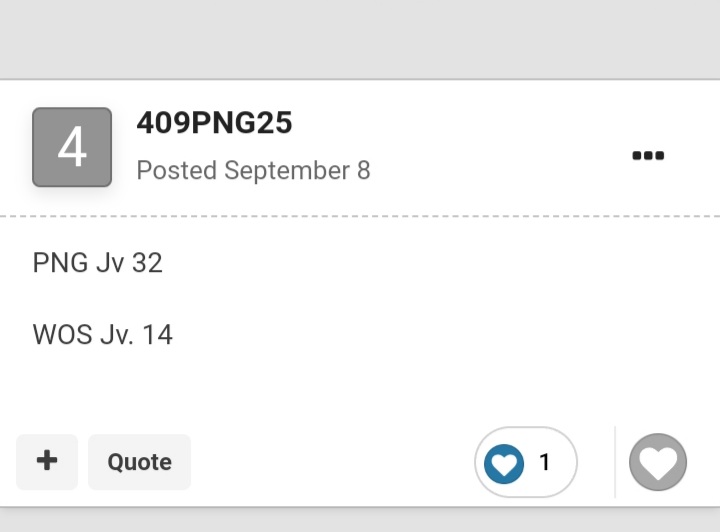The image size is (720, 532).
Task: Toggle MultiQuote selection using the + icon
Action: click(x=47, y=460)
